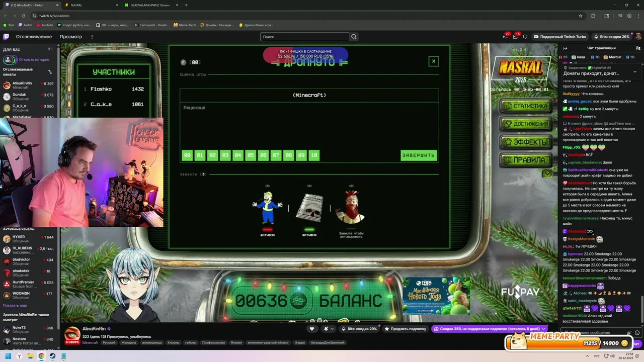Screen dimensions: 644x362
Task: Bookmark page with the star icon
Action: pyautogui.click(x=580, y=16)
